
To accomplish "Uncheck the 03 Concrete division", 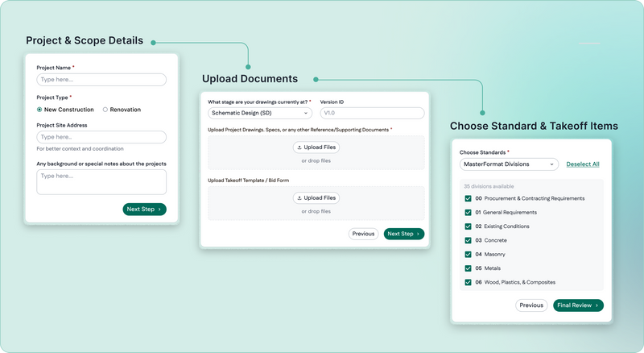I will click(468, 240).
